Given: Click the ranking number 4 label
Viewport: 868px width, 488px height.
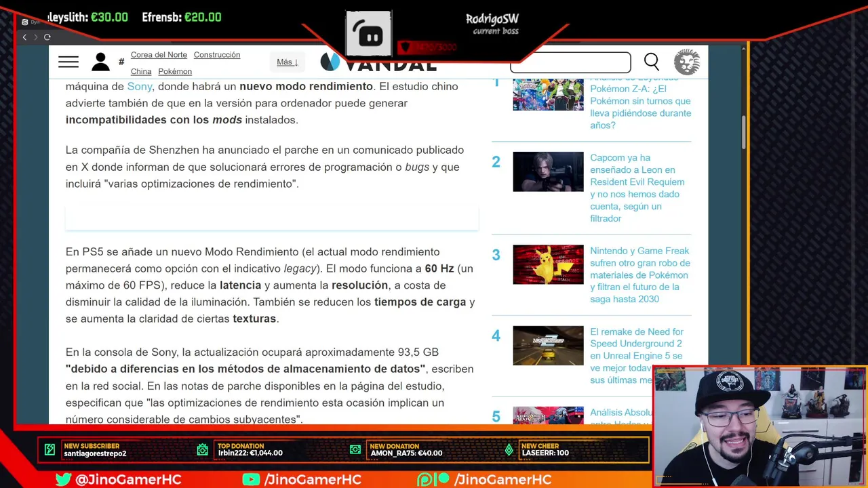Looking at the screenshot, I should [496, 336].
